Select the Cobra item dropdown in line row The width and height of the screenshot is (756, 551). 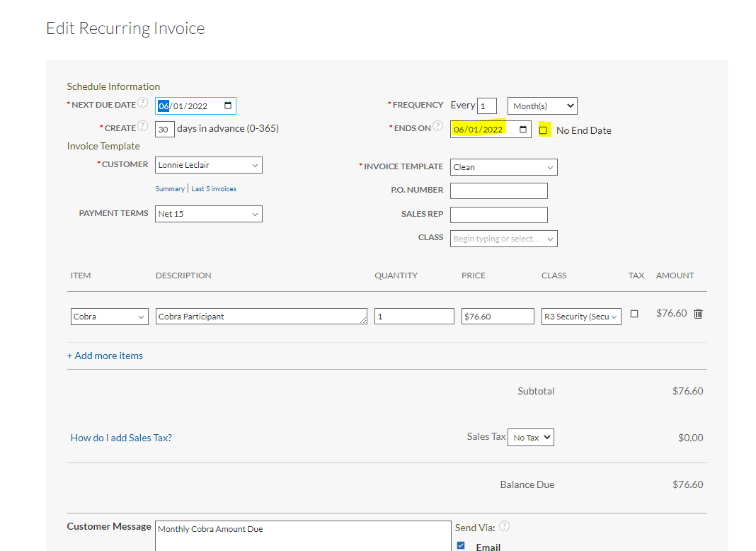coord(110,317)
